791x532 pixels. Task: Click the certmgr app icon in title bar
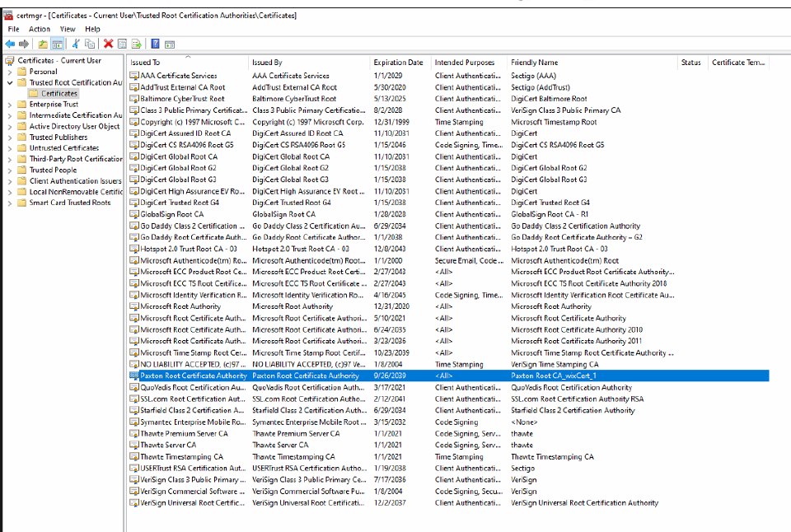click(x=8, y=15)
